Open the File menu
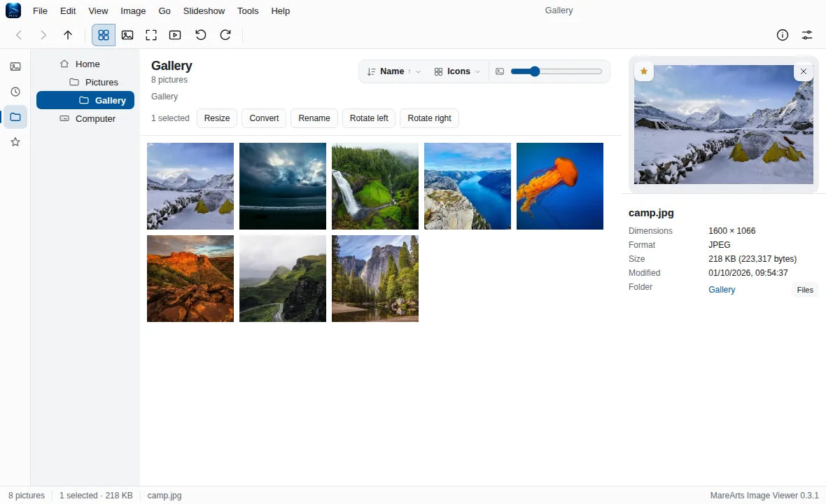Screen dimensions: 826x504 tap(40, 10)
